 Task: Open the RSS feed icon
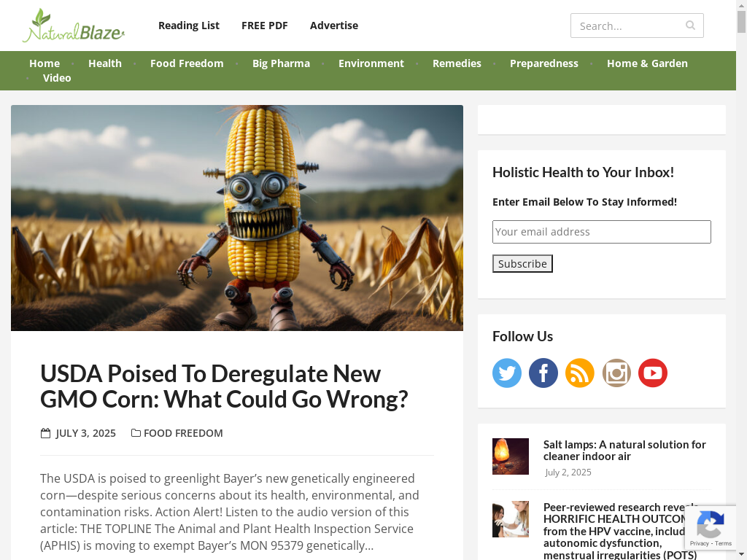[580, 373]
